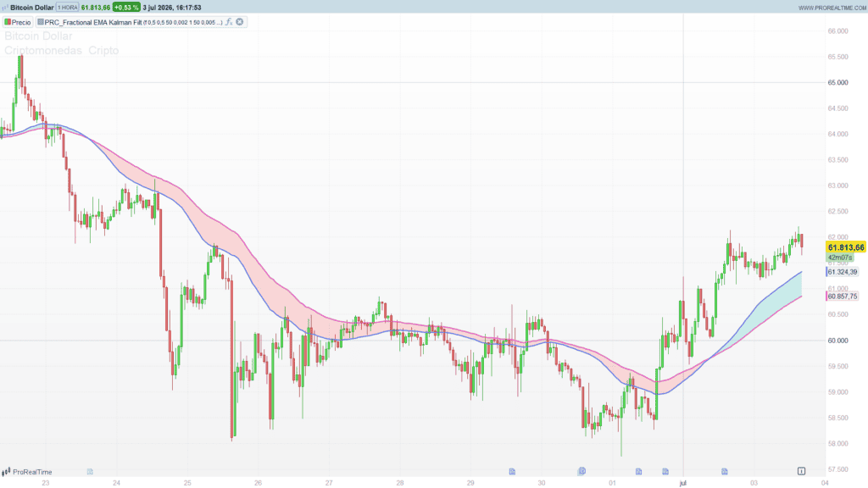Remove the PRC_Fractional EMA Kalman indicator
Screen dimensions: 868x488
pos(240,22)
